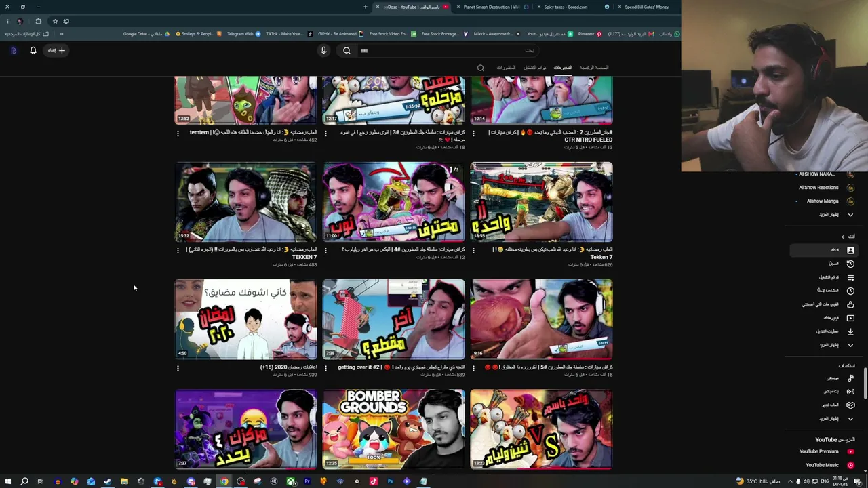Open the Al Show Reactions subscription
The width and height of the screenshot is (868, 488).
825,188
